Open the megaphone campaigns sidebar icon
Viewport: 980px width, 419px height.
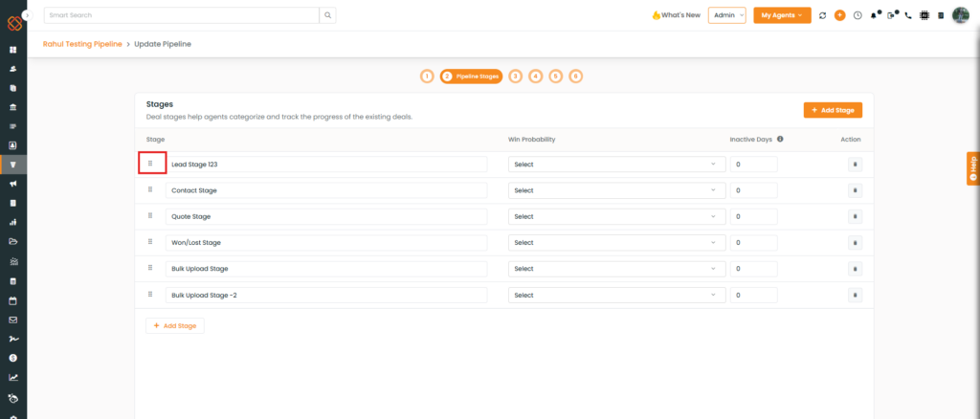point(13,184)
